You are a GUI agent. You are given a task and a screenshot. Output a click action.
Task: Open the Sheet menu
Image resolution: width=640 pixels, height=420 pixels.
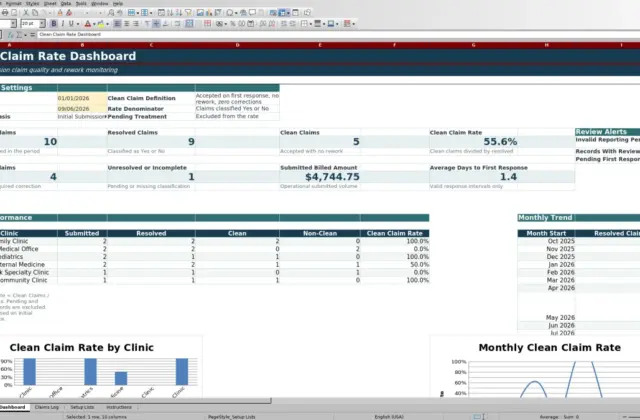pos(50,3)
